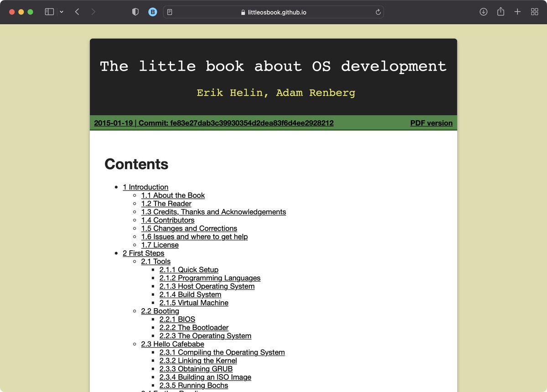The image size is (547, 392).
Task: Open 2.3.3 Obtaining GRUB
Action: tap(196, 369)
